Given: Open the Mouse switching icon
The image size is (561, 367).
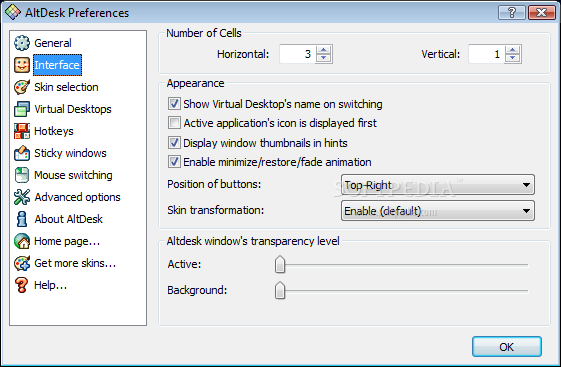Looking at the screenshot, I should 22,175.
